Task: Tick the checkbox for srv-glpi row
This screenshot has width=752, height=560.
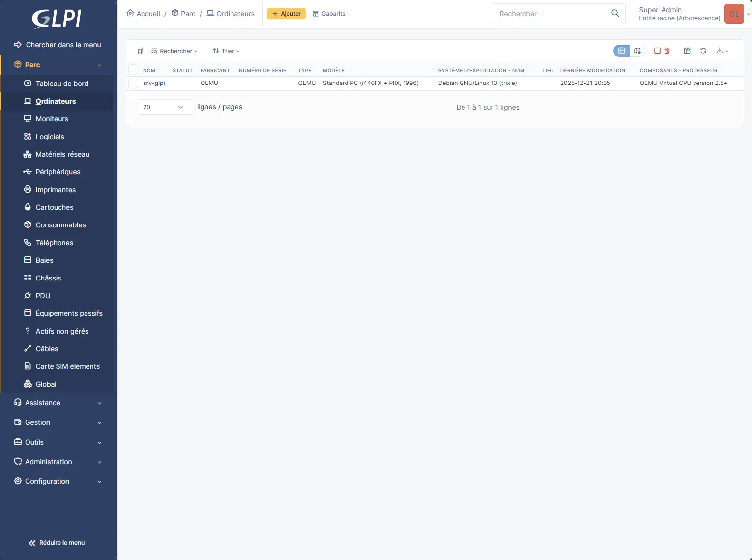Action: click(133, 83)
